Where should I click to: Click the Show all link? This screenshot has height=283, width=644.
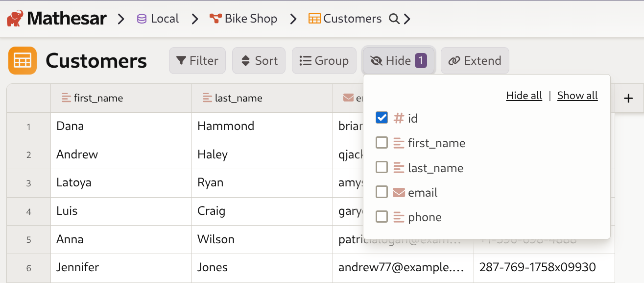point(577,95)
